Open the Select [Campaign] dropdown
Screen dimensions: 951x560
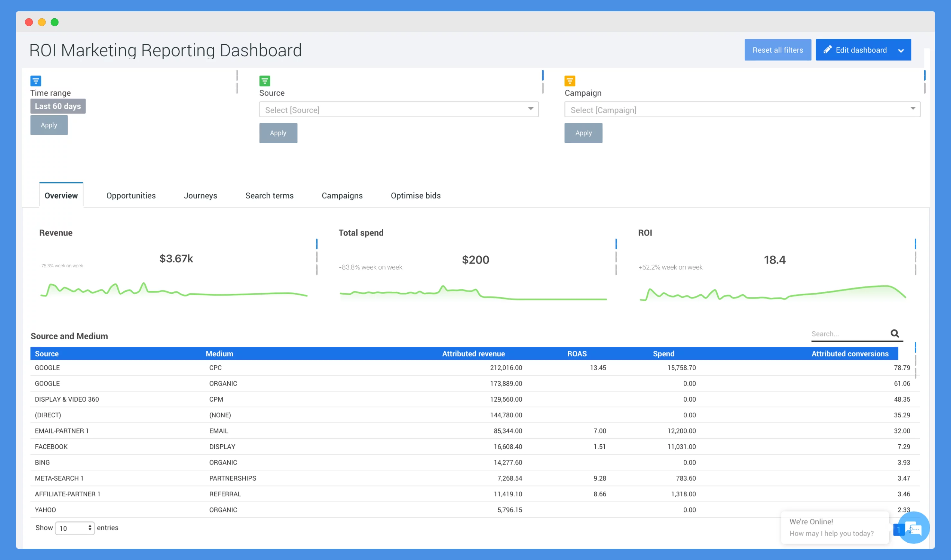tap(742, 110)
